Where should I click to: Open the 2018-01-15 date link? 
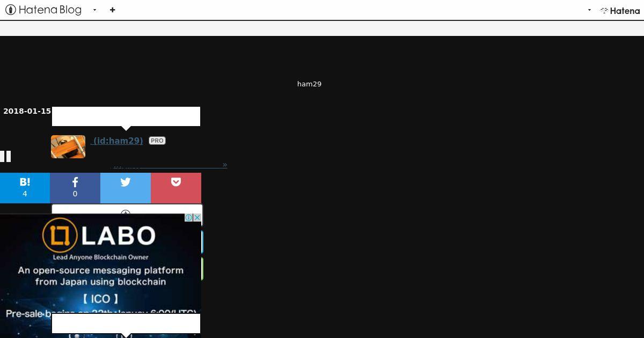click(x=27, y=111)
